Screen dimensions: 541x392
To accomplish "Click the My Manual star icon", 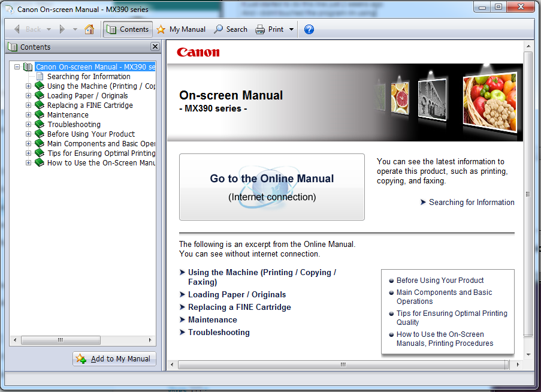I will [x=161, y=29].
